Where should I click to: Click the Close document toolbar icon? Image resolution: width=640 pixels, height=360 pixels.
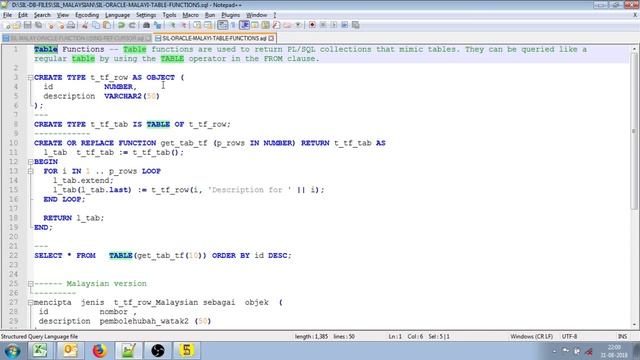coord(51,25)
